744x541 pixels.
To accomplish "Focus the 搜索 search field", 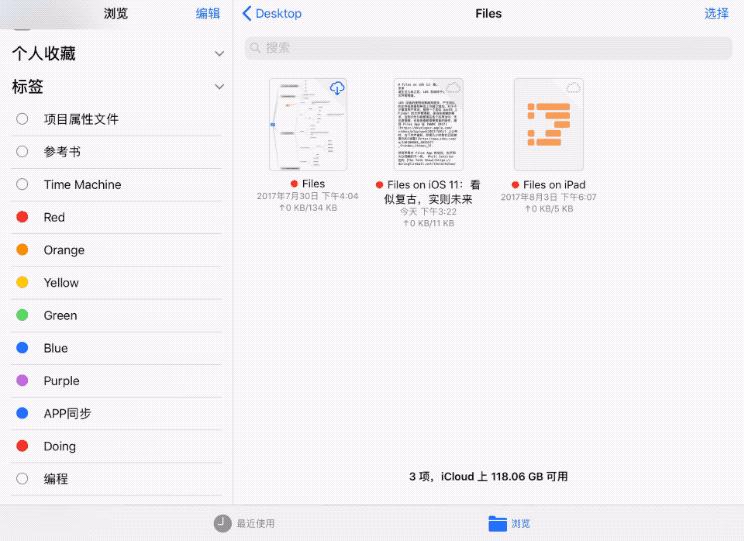I will tap(488, 48).
